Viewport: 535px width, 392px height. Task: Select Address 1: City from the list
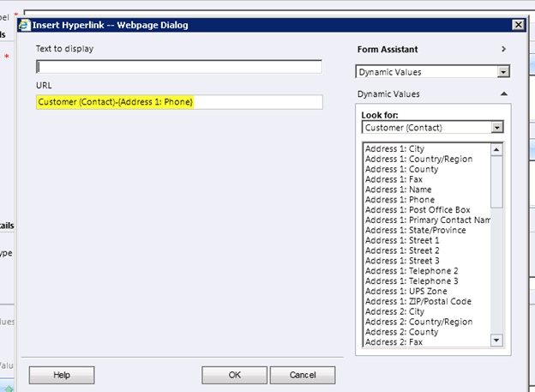tap(394, 149)
